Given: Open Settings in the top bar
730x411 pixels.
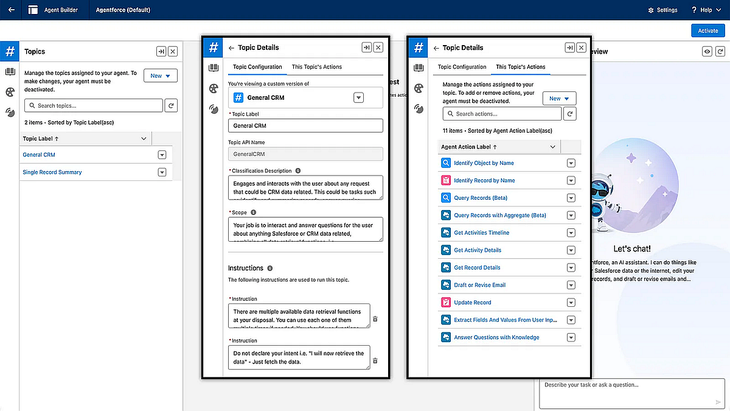Looking at the screenshot, I should (x=662, y=9).
